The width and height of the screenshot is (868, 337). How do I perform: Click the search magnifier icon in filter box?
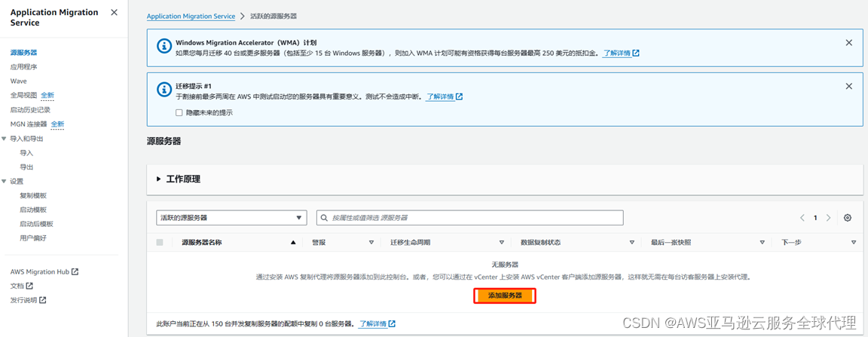[x=325, y=218]
